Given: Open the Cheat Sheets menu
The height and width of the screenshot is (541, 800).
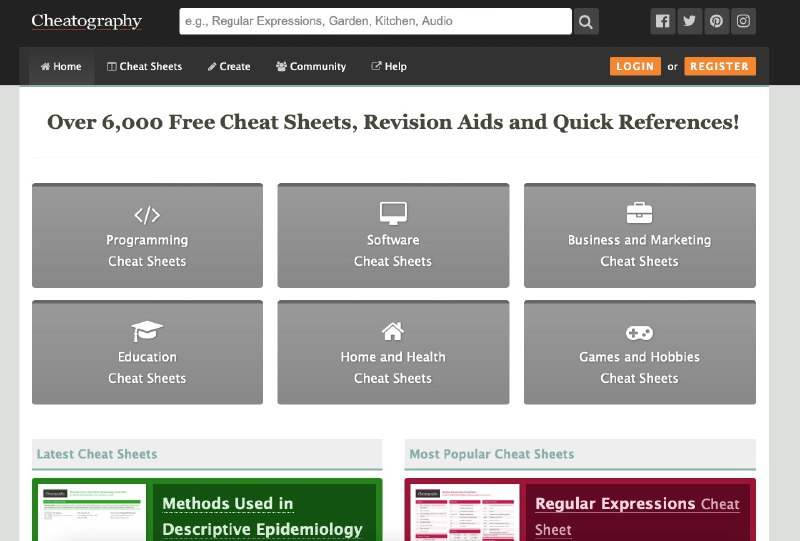Looking at the screenshot, I should pyautogui.click(x=144, y=66).
